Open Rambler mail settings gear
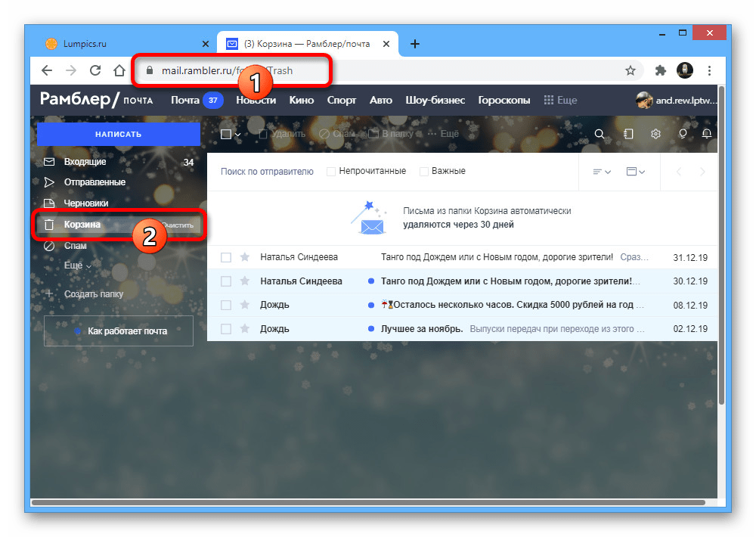The height and width of the screenshot is (537, 756). 655,134
